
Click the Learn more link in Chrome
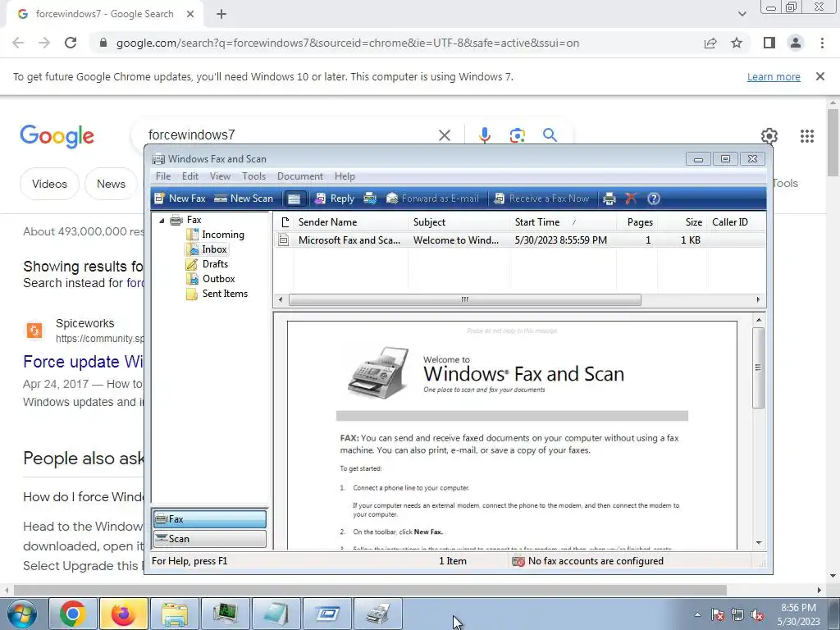point(774,77)
